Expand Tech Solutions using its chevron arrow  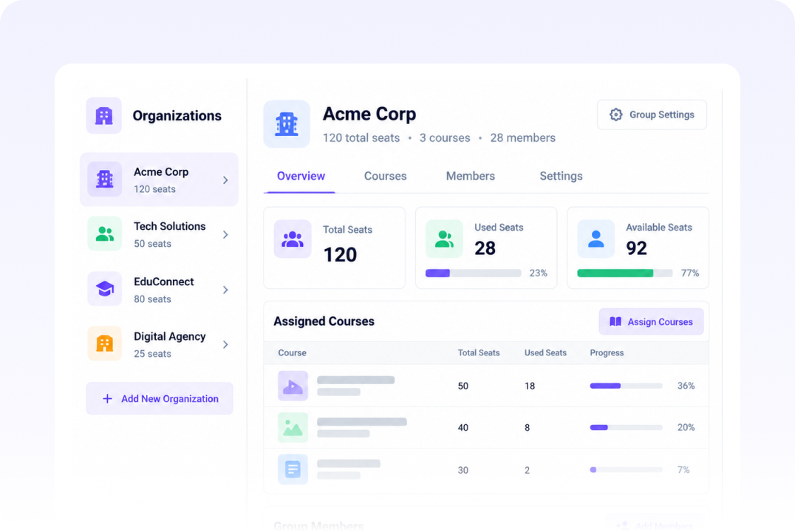[225, 234]
